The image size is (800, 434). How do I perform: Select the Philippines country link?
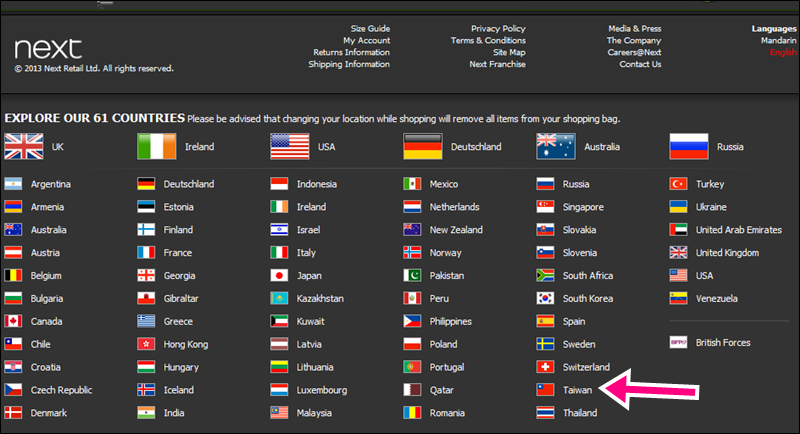coord(451,321)
